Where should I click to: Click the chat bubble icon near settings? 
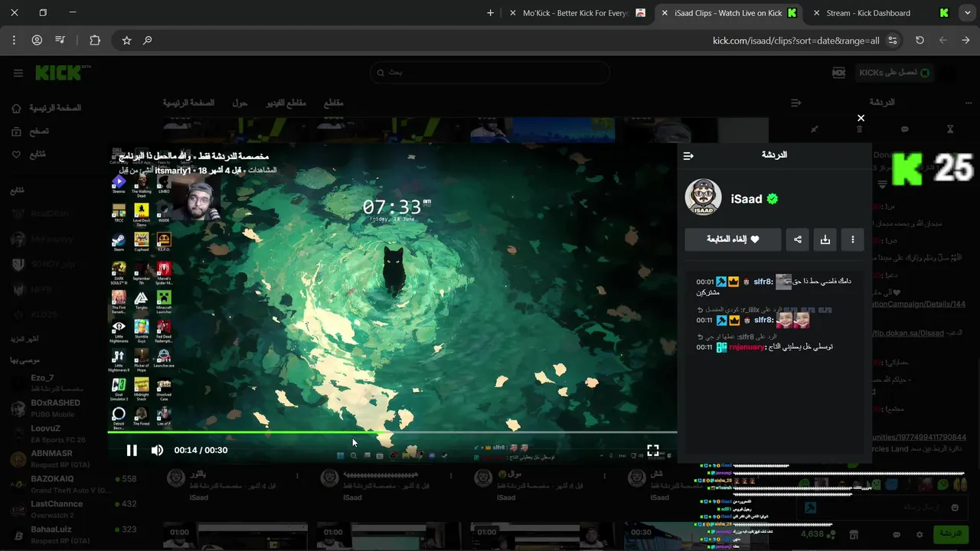[897, 534]
